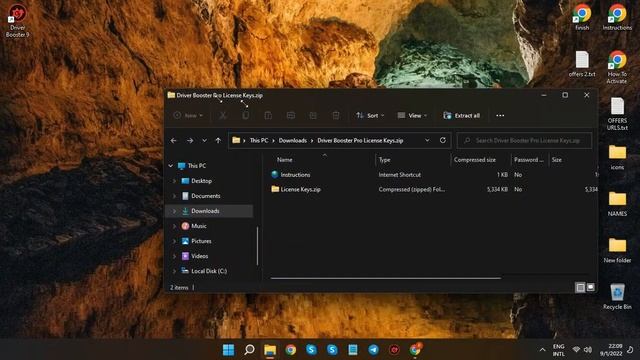Click the Paste icon in Explorer toolbar

268,116
